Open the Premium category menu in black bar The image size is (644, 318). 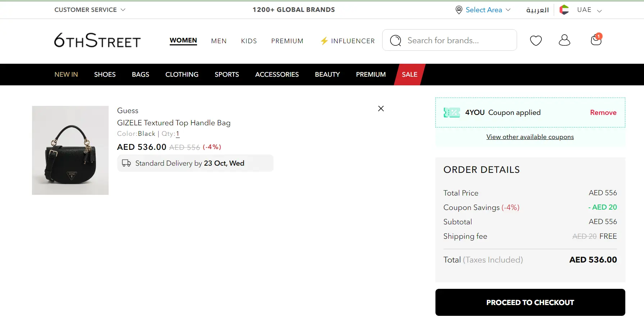click(x=371, y=75)
